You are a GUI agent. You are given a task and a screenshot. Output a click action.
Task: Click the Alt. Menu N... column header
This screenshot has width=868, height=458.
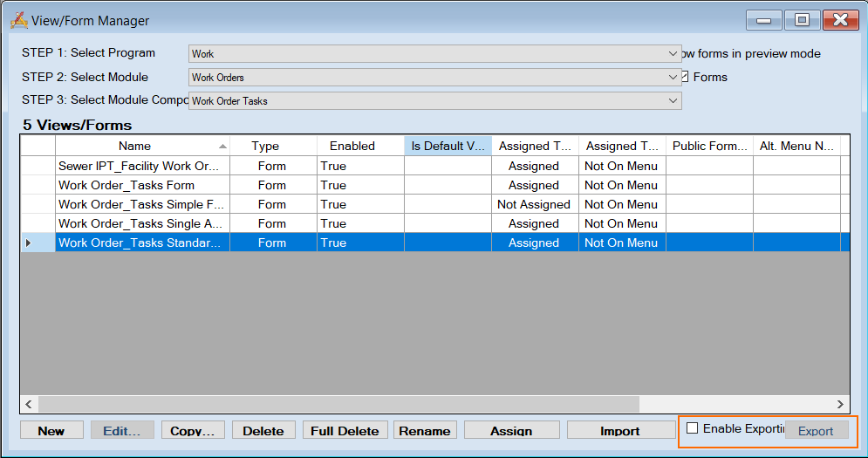point(796,146)
